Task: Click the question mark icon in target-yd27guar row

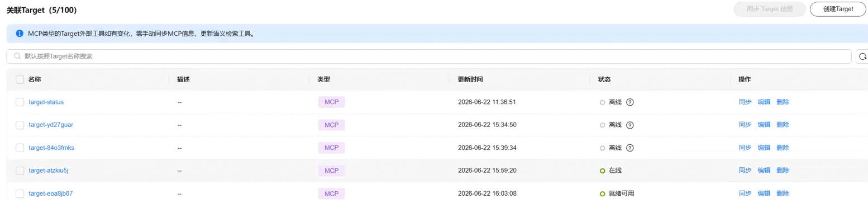Action: tap(630, 125)
